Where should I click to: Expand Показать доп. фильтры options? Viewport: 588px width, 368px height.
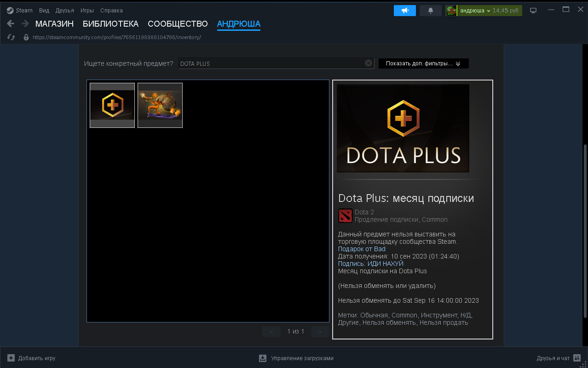tap(423, 63)
